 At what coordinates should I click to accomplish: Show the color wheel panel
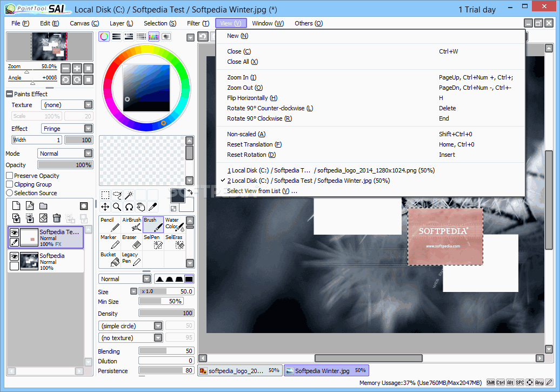pos(104,36)
